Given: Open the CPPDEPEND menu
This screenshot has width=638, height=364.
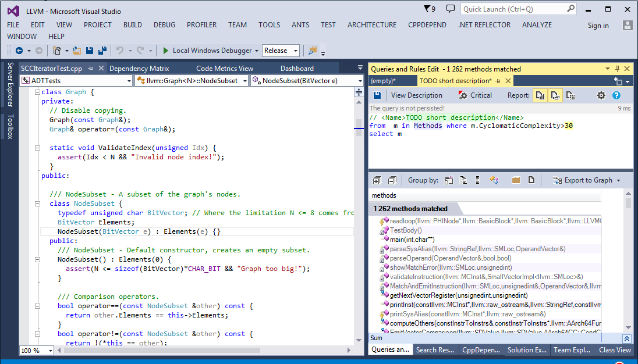Looking at the screenshot, I should (x=427, y=25).
